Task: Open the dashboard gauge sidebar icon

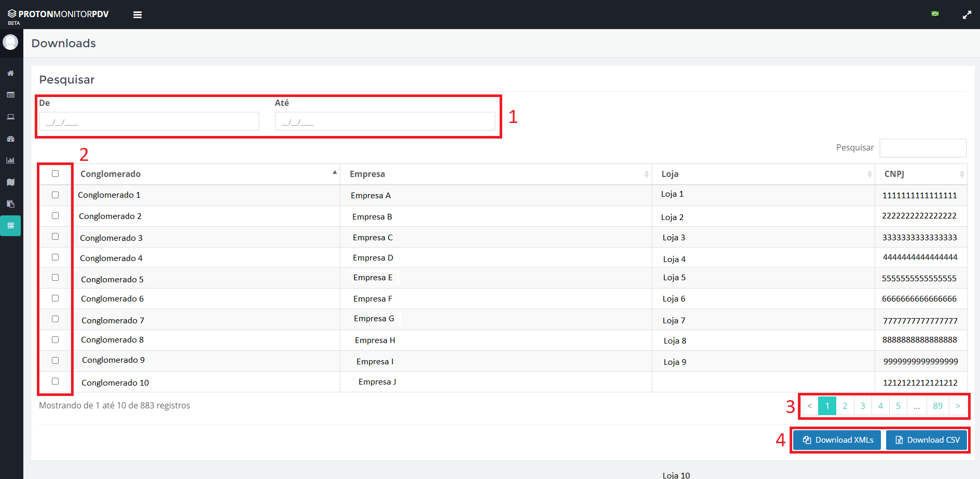Action: [x=10, y=139]
